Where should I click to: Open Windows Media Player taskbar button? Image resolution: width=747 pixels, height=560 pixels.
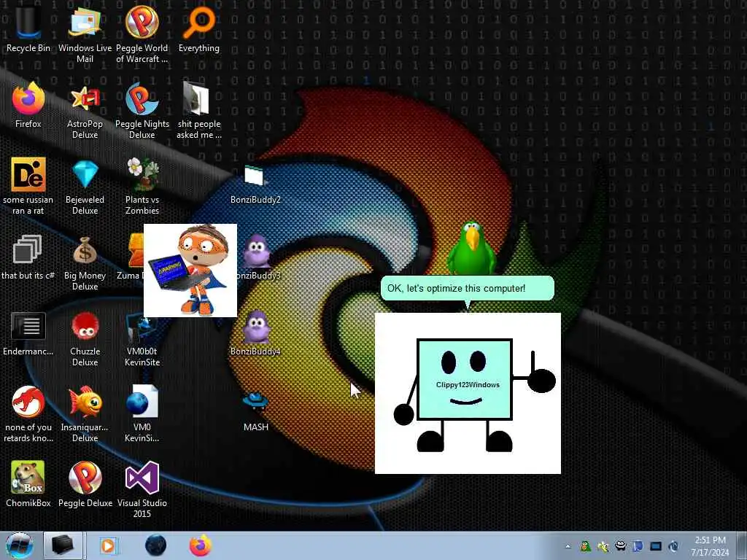point(109,545)
